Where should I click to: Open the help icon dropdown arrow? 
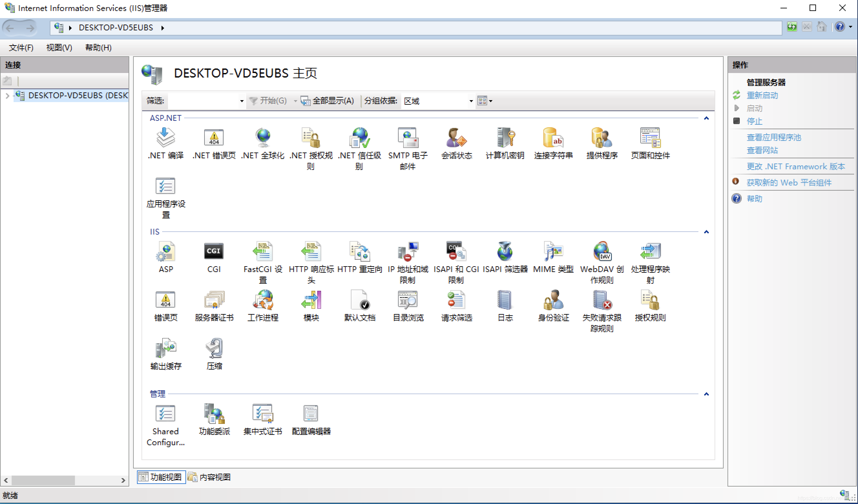(x=850, y=27)
